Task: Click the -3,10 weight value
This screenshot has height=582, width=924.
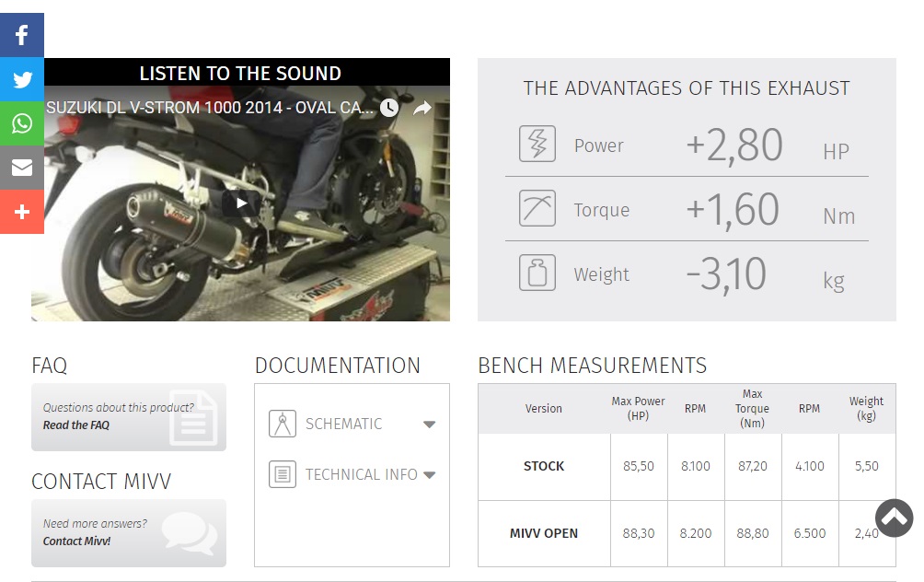Action: click(x=726, y=274)
